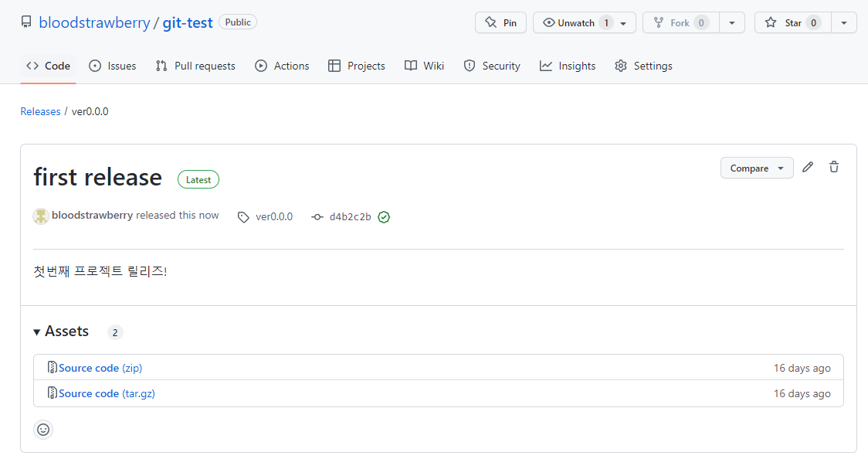Open the Projects tab
Viewport: 868px width, 459px height.
pyautogui.click(x=357, y=66)
